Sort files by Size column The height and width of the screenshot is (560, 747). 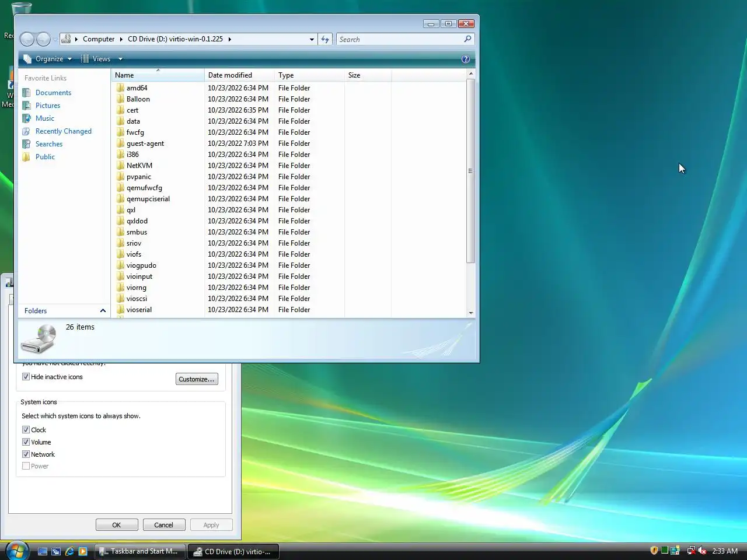pyautogui.click(x=368, y=75)
